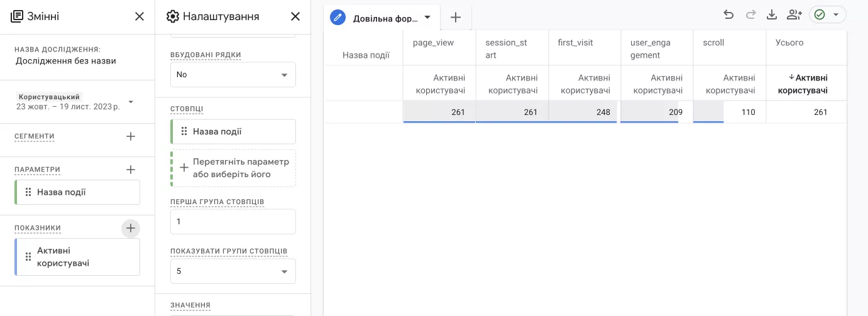Viewport: 868px width, 316px height.
Task: Expand the date range selector
Action: 131,102
